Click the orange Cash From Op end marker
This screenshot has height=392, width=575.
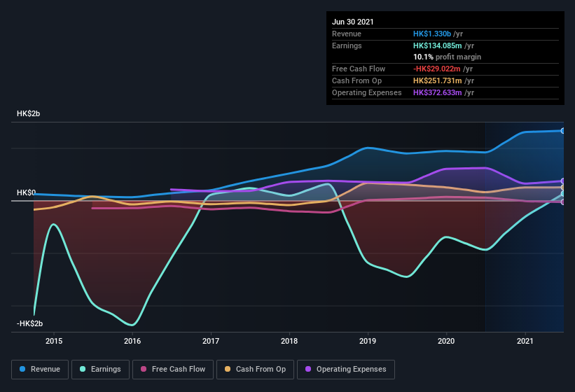562,188
